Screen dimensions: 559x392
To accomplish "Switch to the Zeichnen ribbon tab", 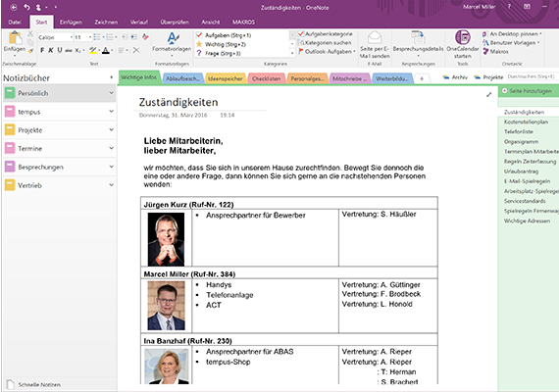I will 106,23.
